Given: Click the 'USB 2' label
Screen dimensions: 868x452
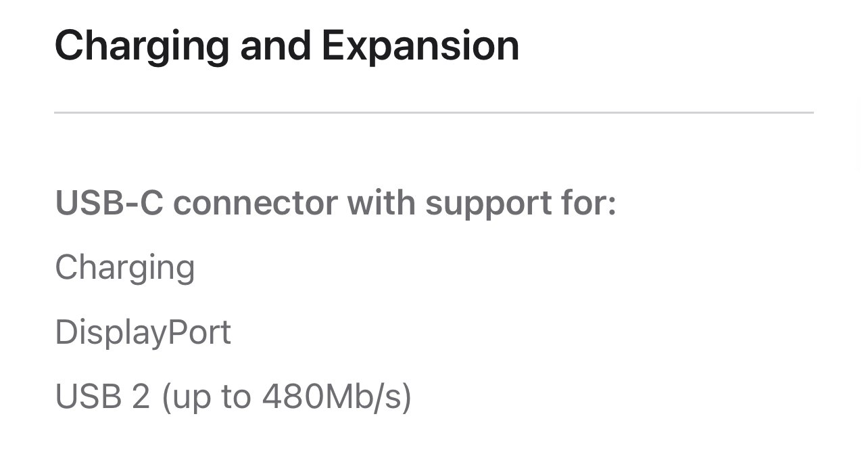Looking at the screenshot, I should [102, 397].
